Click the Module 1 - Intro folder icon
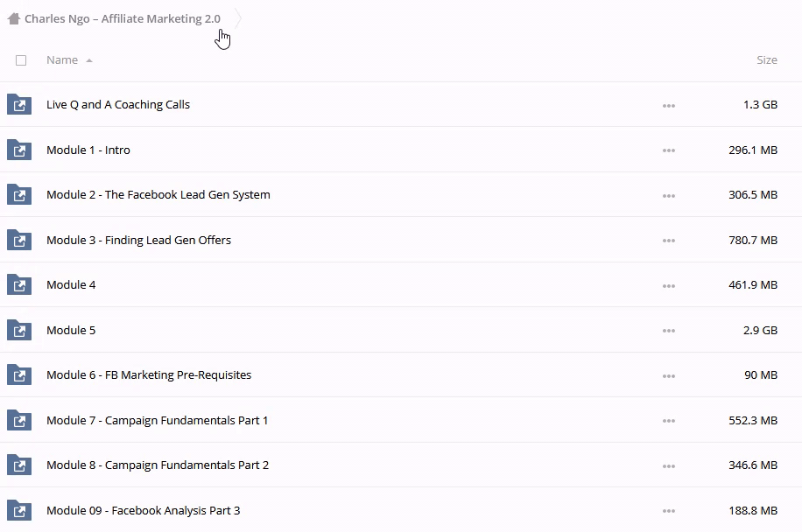The height and width of the screenshot is (532, 802). 19,150
